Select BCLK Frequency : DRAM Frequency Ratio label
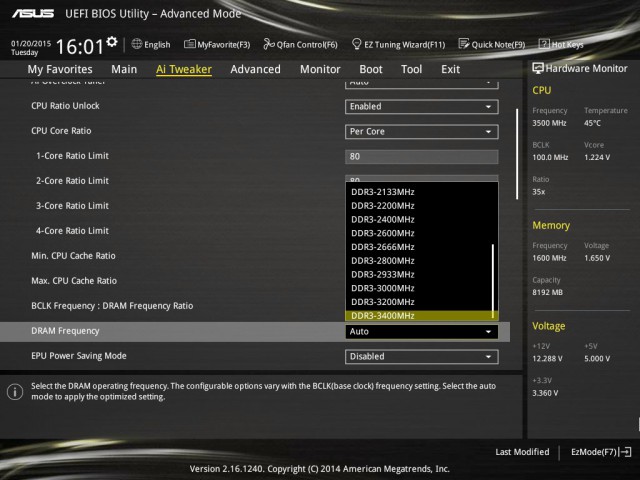Image resolution: width=640 pixels, height=480 pixels. [112, 306]
